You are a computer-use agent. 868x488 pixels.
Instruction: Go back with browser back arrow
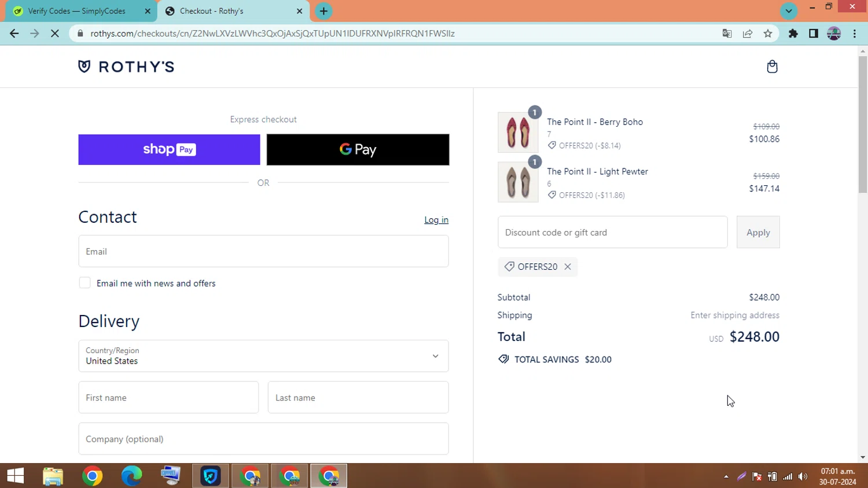click(x=14, y=34)
